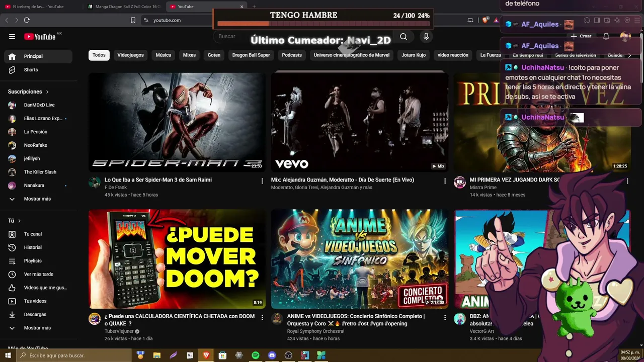This screenshot has height=362, width=644.
Task: Open options menu for Alejandra Guzmán mix
Action: [445, 181]
